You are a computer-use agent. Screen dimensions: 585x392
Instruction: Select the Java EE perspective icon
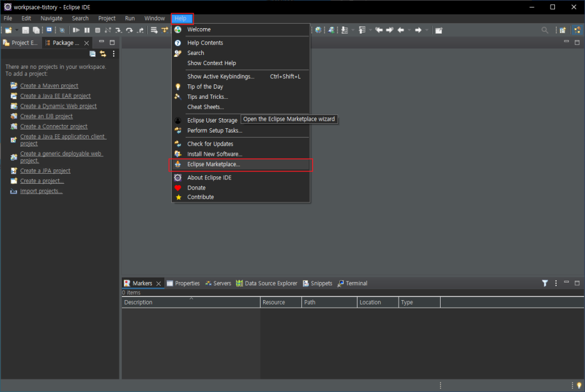tap(577, 30)
